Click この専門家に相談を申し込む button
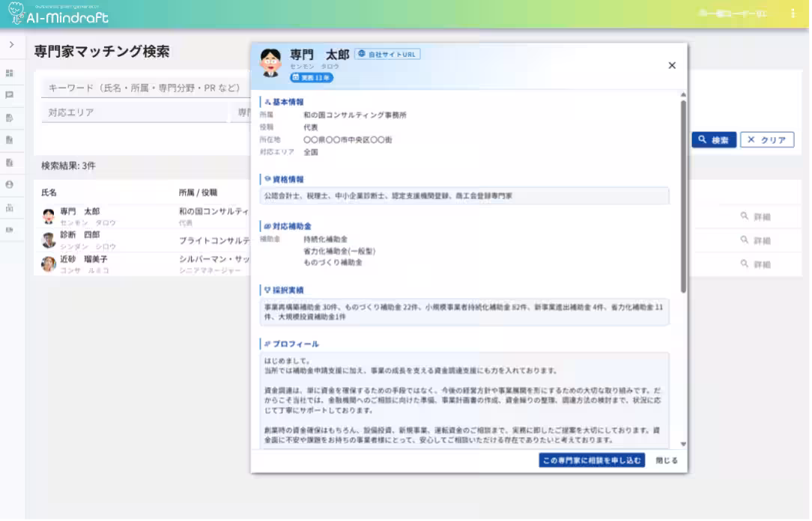The width and height of the screenshot is (812, 521). click(x=593, y=462)
